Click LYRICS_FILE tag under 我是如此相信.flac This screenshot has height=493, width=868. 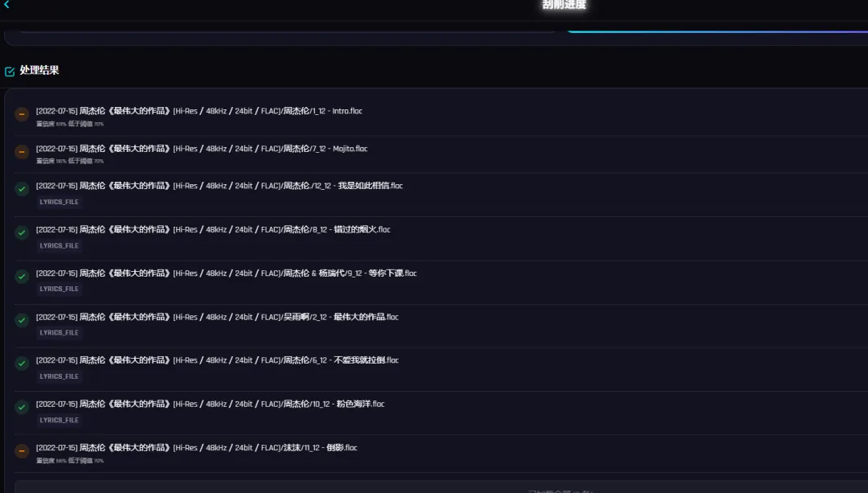59,202
